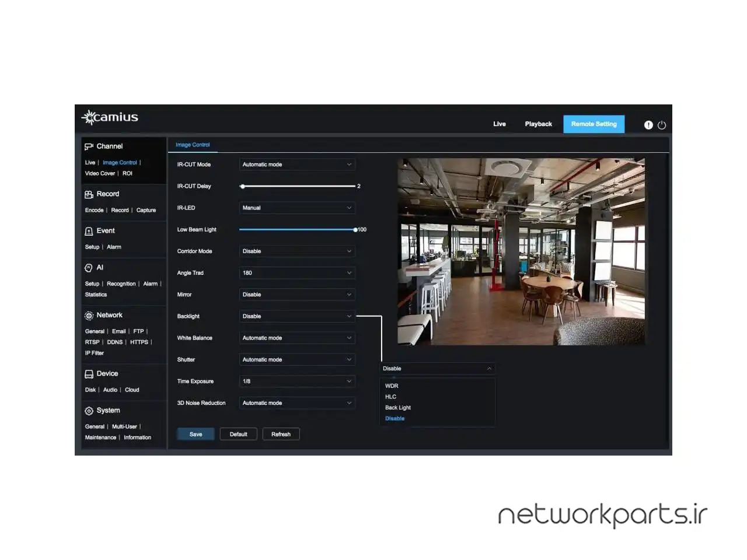Open Image Control link in sidebar
This screenshot has height=560, width=747.
[x=120, y=163]
